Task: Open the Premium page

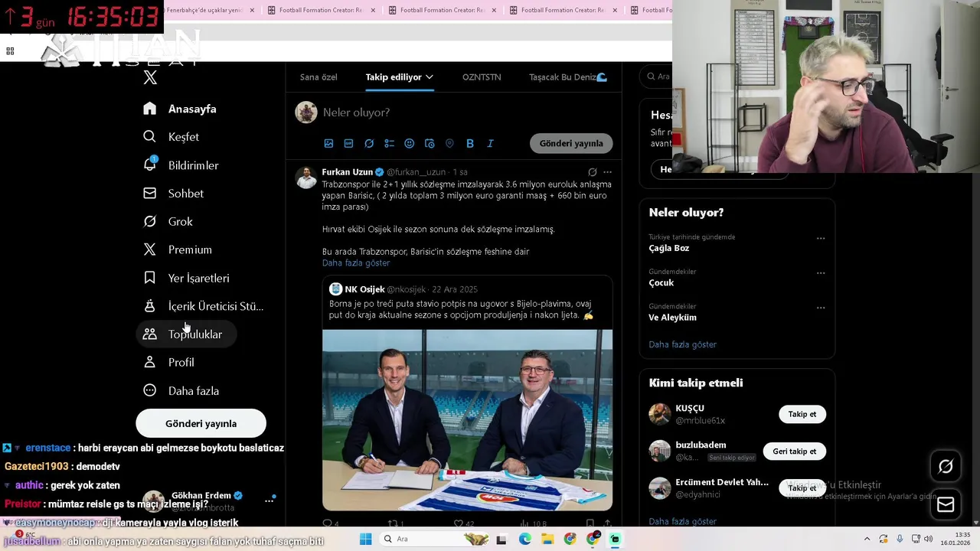Action: [178, 249]
